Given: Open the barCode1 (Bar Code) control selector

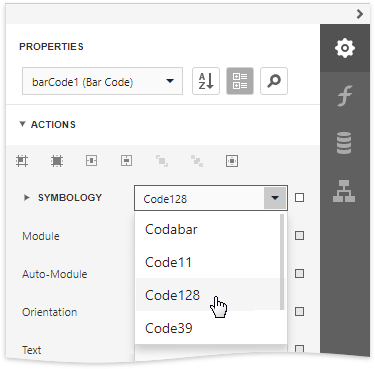Looking at the screenshot, I should (x=102, y=81).
